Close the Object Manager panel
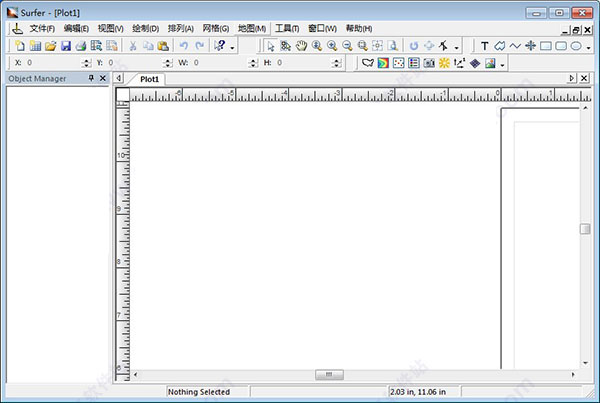 coord(103,78)
